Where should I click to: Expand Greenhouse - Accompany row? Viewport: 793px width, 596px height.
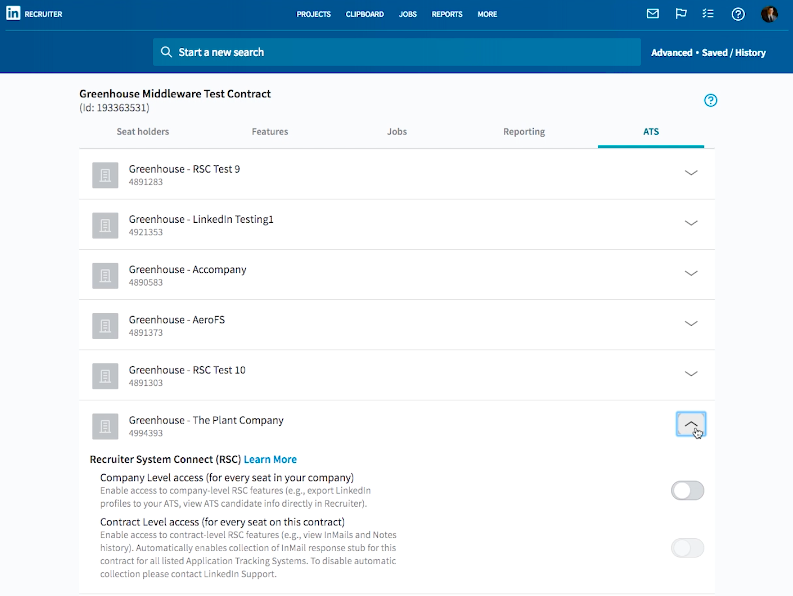(x=691, y=273)
